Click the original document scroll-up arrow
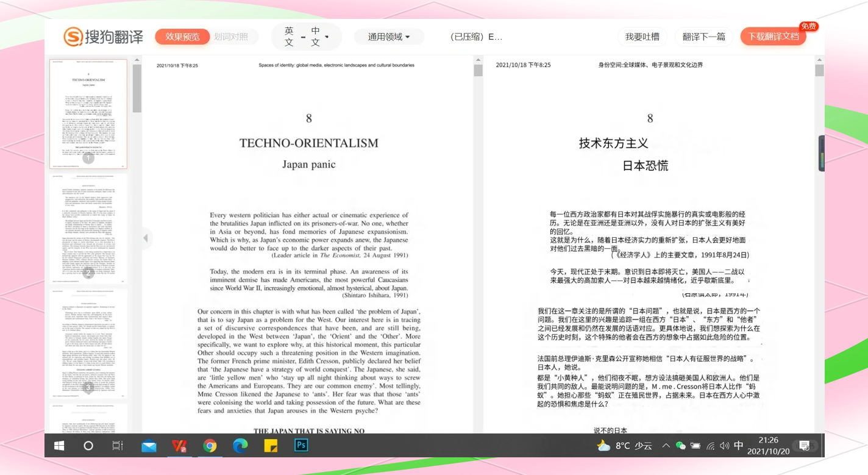 click(x=478, y=60)
